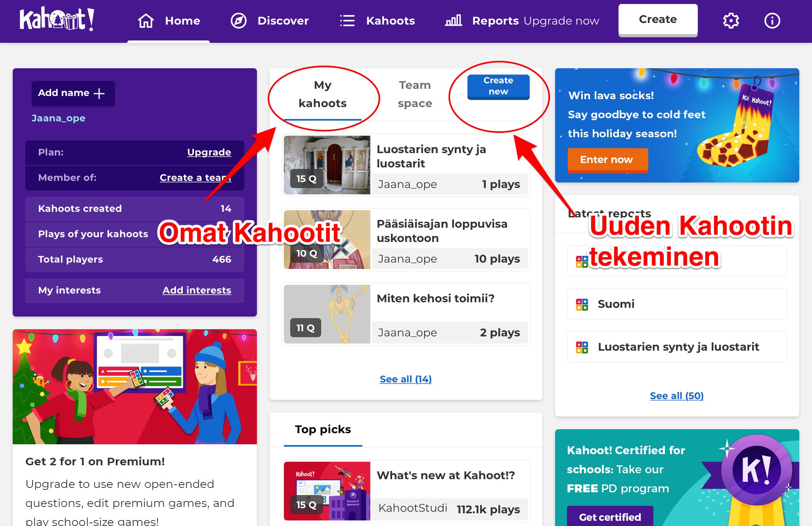Click the Add interests link

tap(197, 290)
